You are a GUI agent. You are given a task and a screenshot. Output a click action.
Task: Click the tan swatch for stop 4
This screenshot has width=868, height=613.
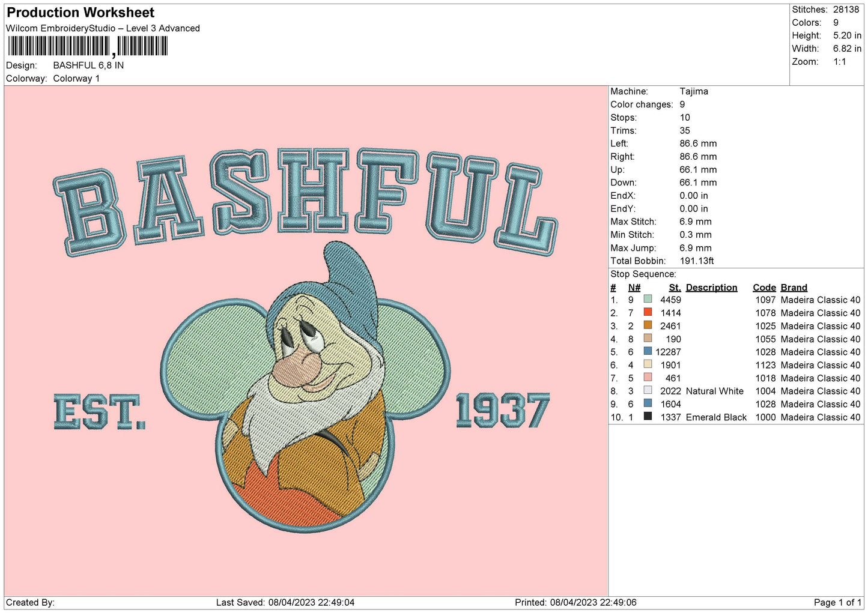[648, 339]
